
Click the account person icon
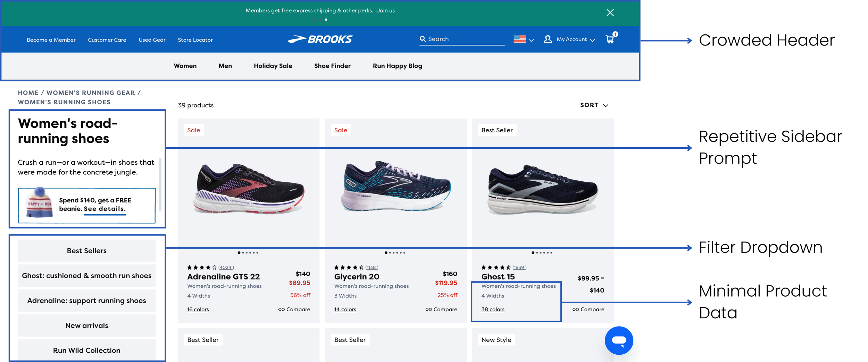548,39
